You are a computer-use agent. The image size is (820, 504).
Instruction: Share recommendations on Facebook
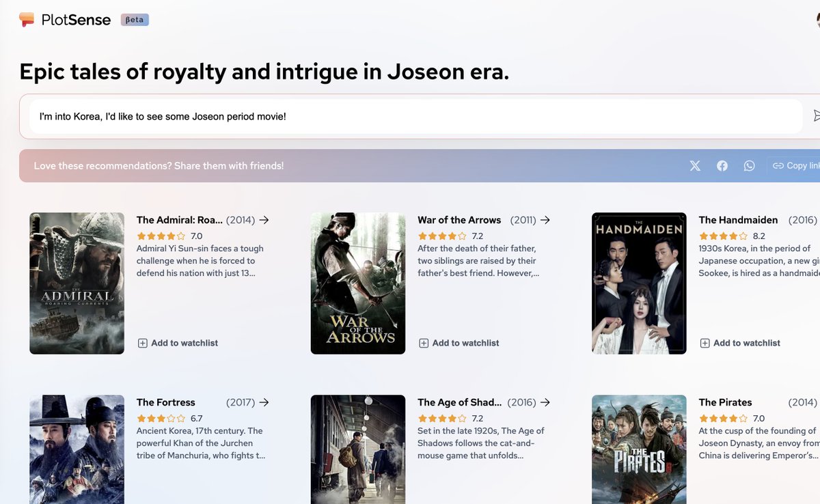coord(722,166)
